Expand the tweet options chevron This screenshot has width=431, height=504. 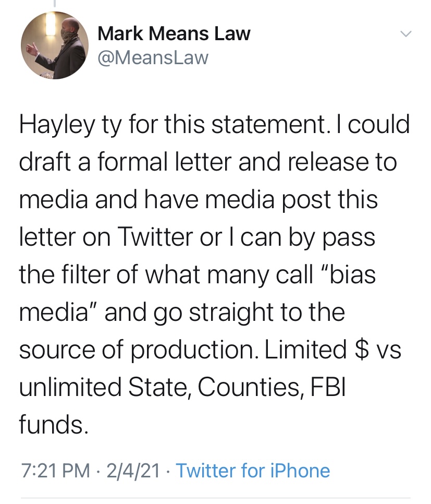click(x=405, y=34)
